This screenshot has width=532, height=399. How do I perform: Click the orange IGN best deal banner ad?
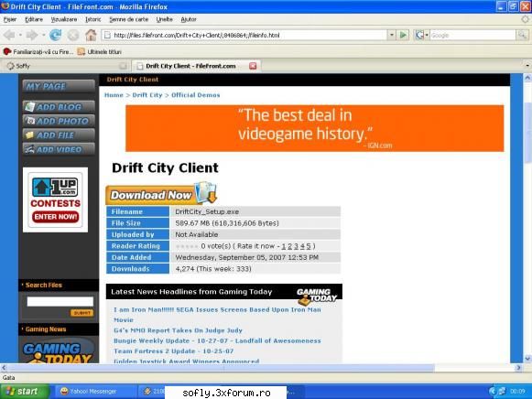pos(314,128)
